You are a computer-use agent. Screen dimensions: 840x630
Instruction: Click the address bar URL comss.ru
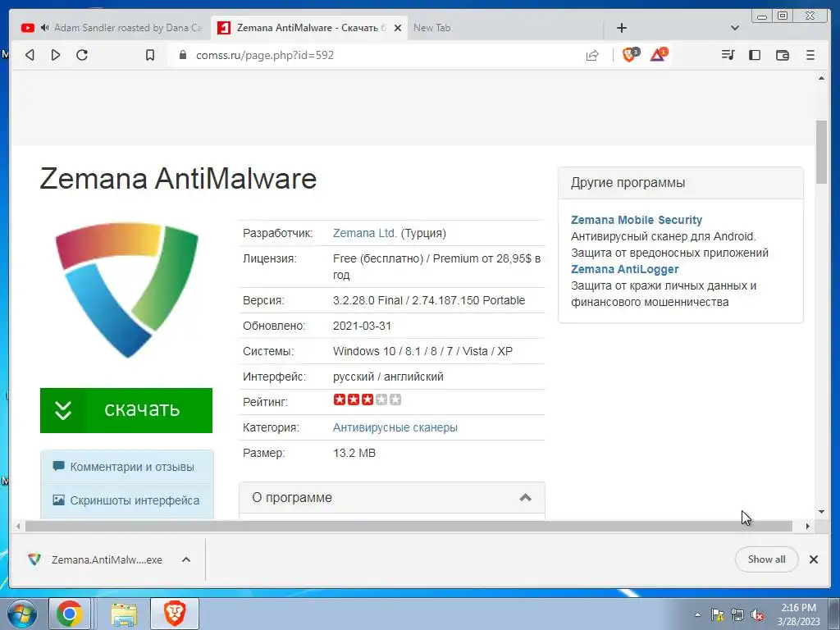tap(265, 55)
